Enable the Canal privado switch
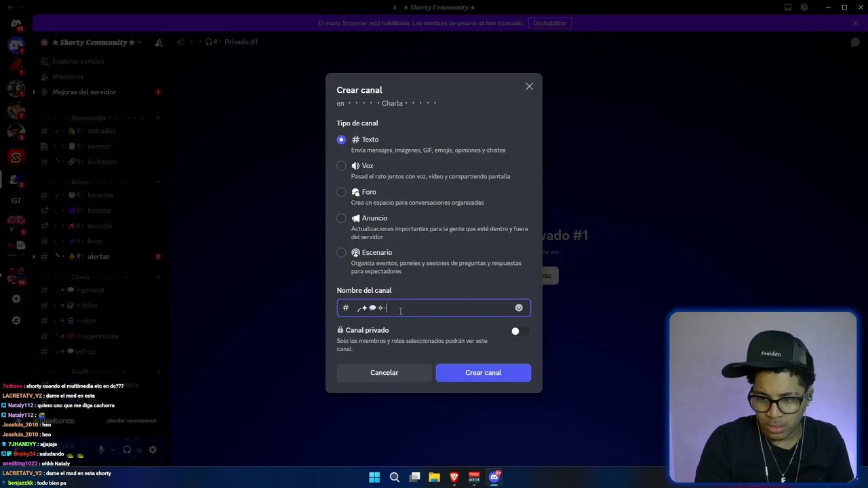Viewport: 868px width, 488px height. pos(520,331)
